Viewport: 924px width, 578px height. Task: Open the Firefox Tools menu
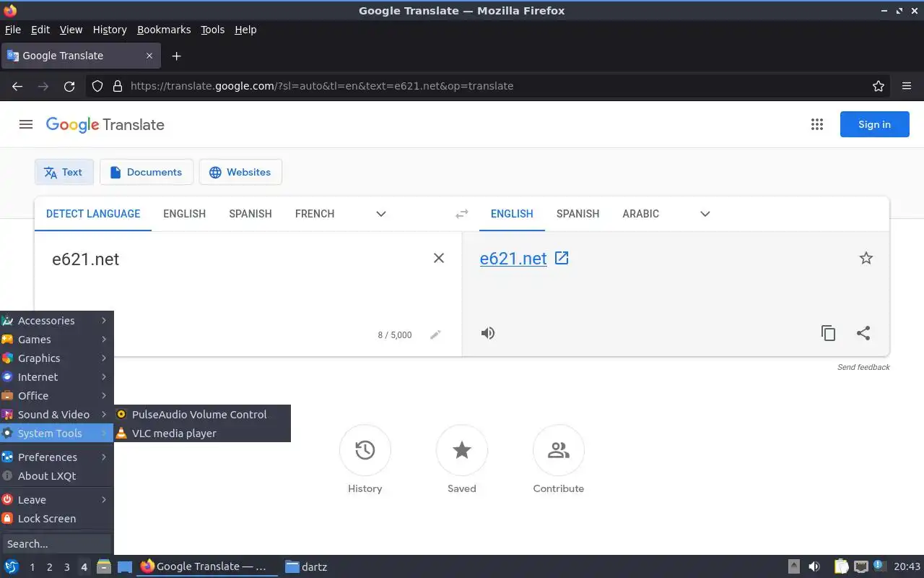pyautogui.click(x=212, y=30)
